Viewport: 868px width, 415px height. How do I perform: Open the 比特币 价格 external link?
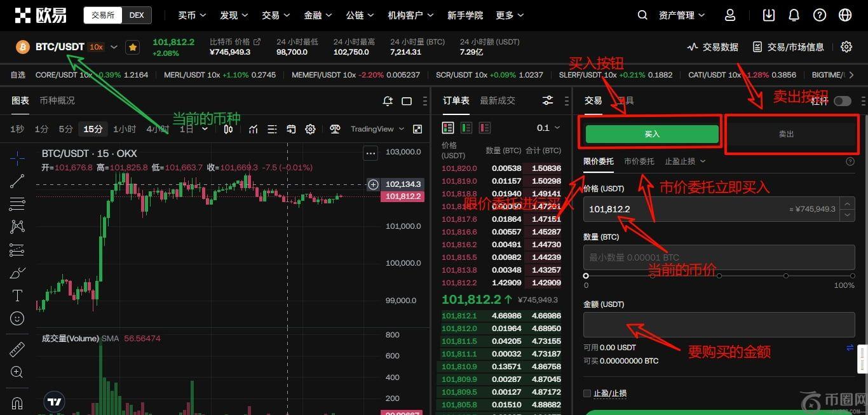pos(235,42)
